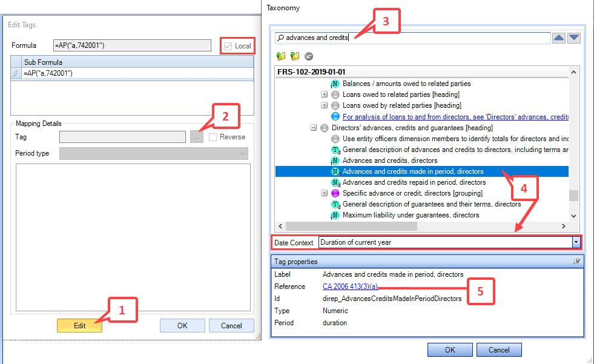
Task: Click N icon beside Advances and credits repaid
Action: pos(335,182)
